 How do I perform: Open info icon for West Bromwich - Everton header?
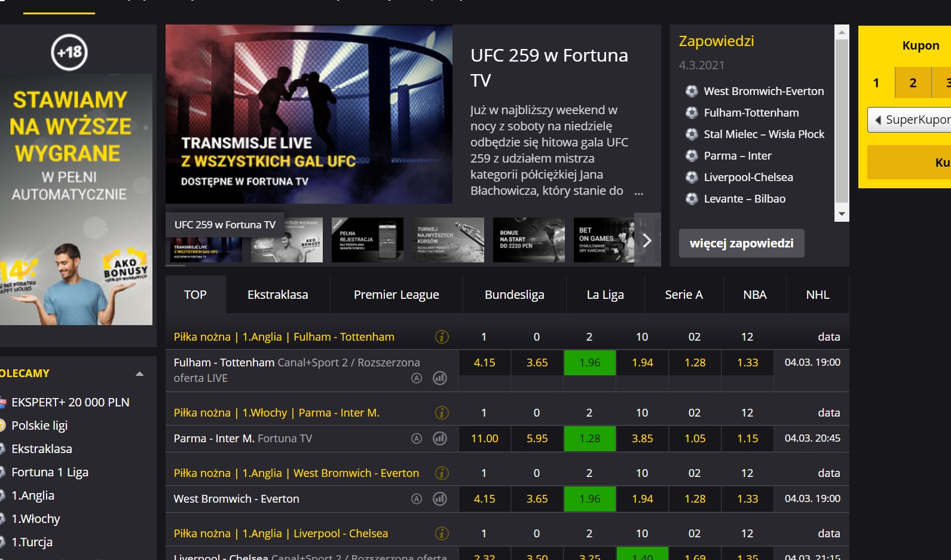(x=442, y=473)
